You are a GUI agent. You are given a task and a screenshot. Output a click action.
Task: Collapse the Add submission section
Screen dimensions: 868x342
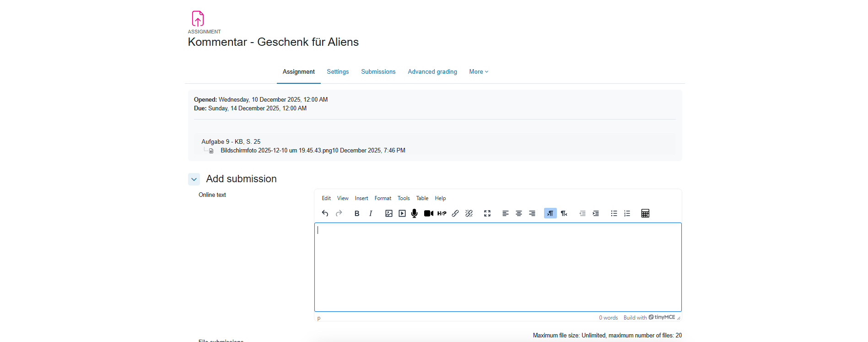194,179
